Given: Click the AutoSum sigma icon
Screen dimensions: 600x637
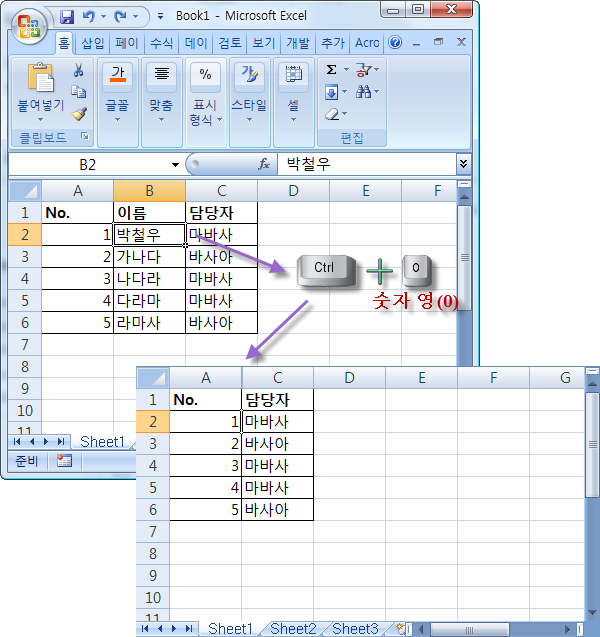Looking at the screenshot, I should (331, 70).
